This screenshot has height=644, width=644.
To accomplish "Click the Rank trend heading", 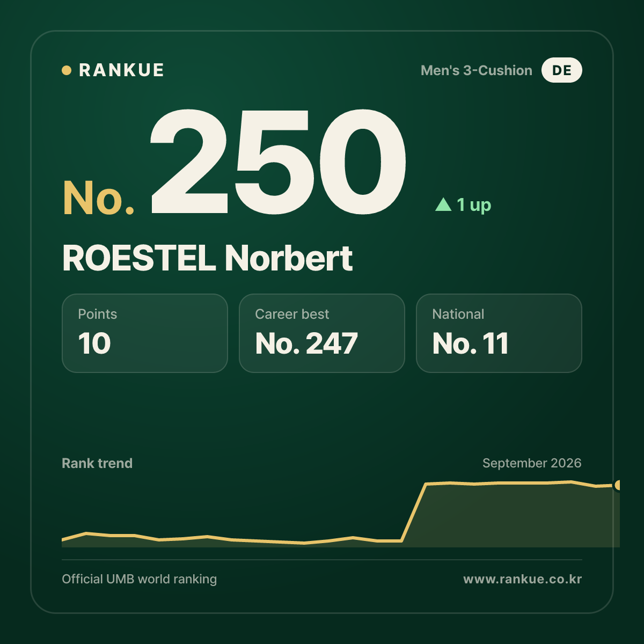I will pyautogui.click(x=97, y=463).
